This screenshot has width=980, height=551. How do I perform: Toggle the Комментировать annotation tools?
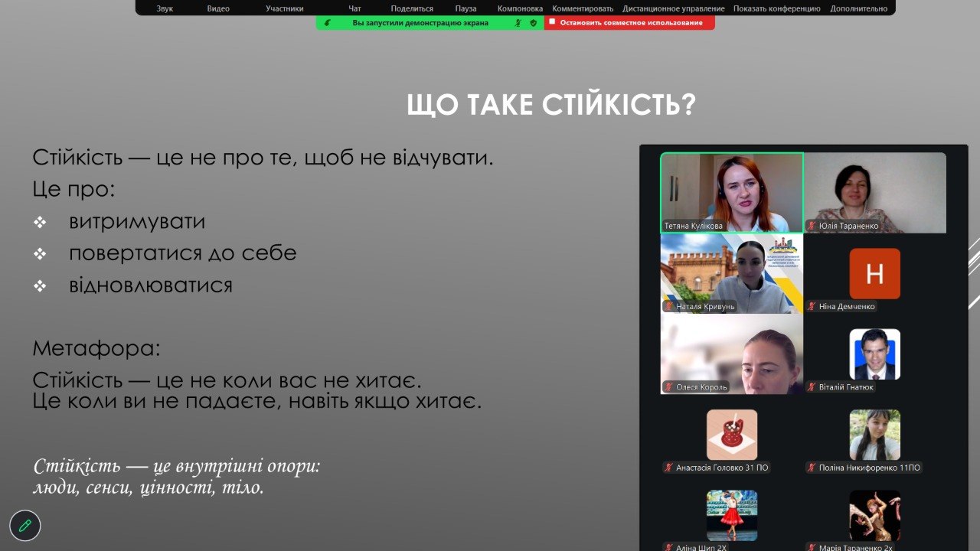coord(583,8)
